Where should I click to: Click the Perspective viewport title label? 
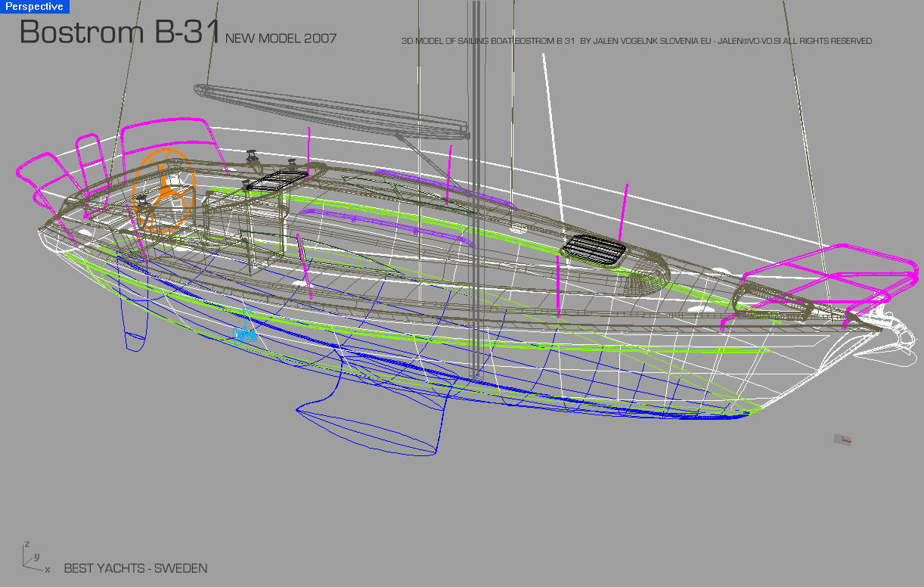tap(35, 7)
